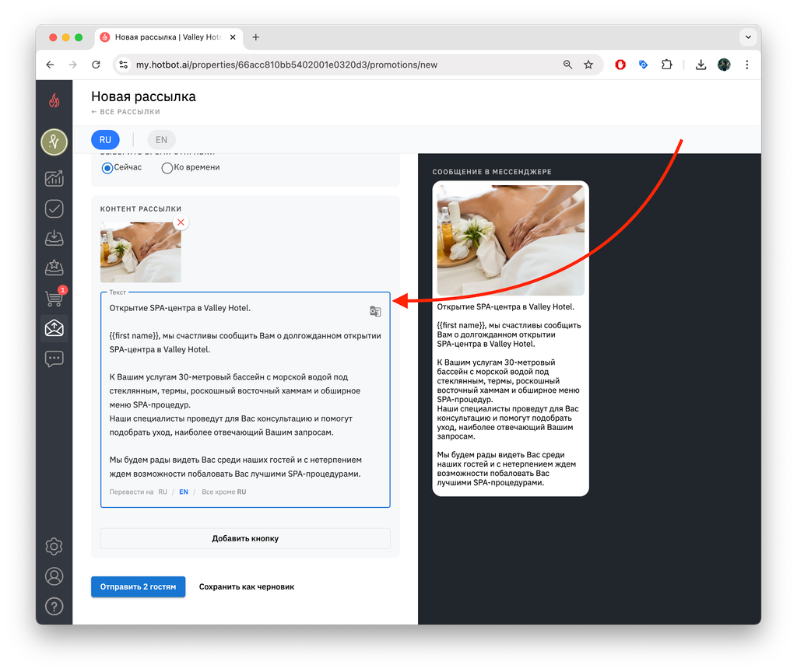Click the translate icon in text field
797x672 pixels.
(x=375, y=311)
